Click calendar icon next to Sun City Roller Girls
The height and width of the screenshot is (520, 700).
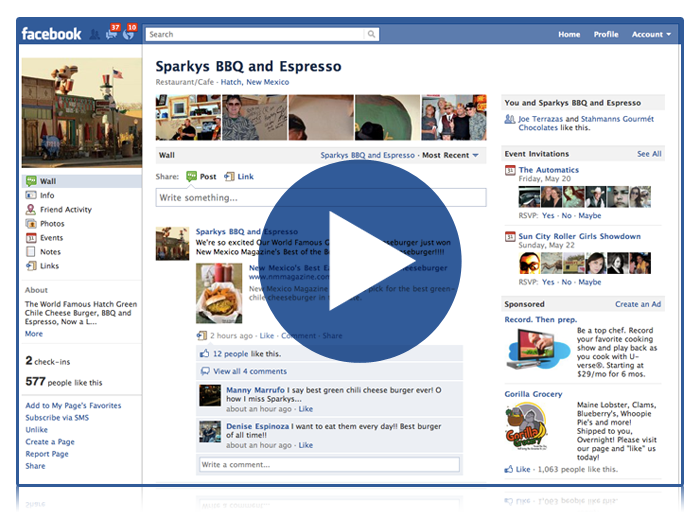pyautogui.click(x=510, y=237)
